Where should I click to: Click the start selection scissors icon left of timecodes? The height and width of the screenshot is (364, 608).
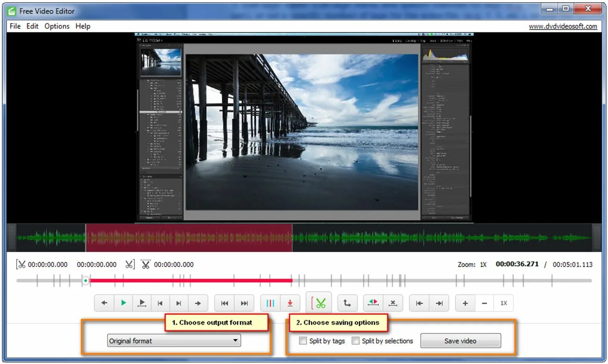(x=20, y=264)
